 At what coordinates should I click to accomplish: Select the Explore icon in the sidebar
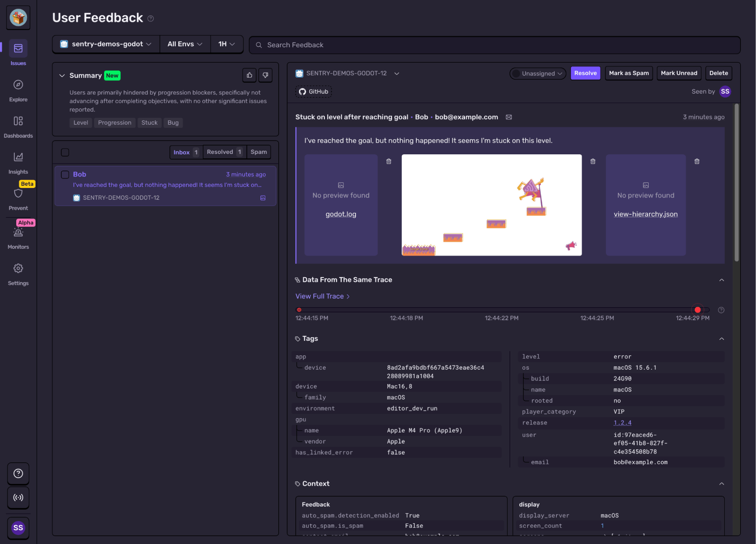click(18, 85)
